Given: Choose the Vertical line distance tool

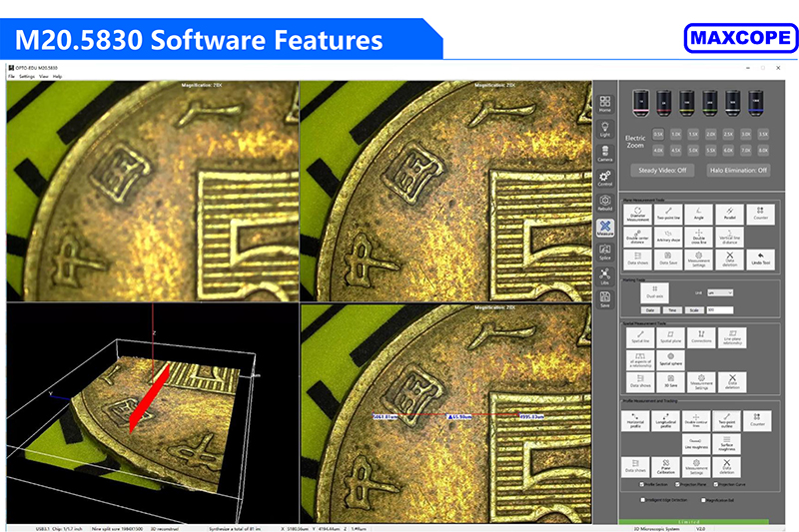Looking at the screenshot, I should pyautogui.click(x=730, y=237).
